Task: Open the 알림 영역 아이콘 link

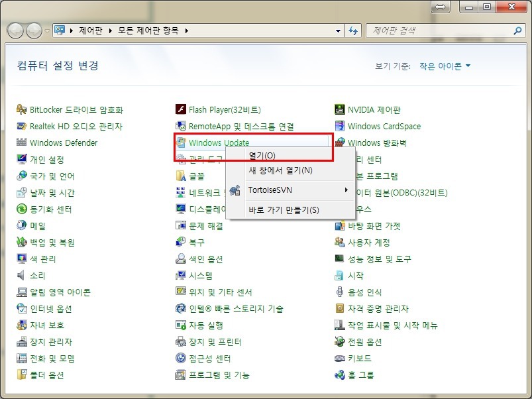Action: 60,292
